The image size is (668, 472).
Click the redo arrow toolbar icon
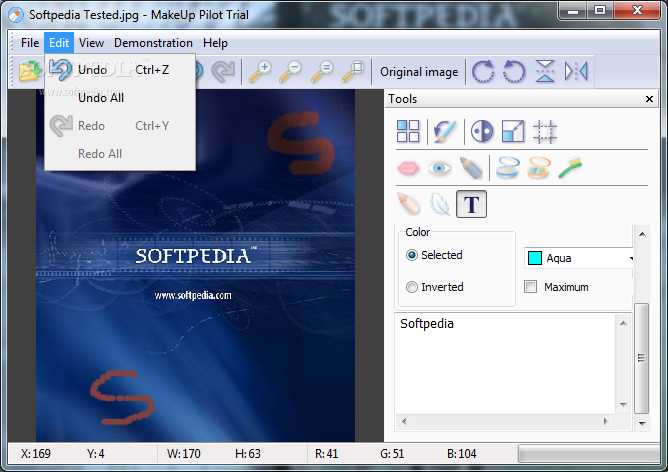tap(224, 71)
